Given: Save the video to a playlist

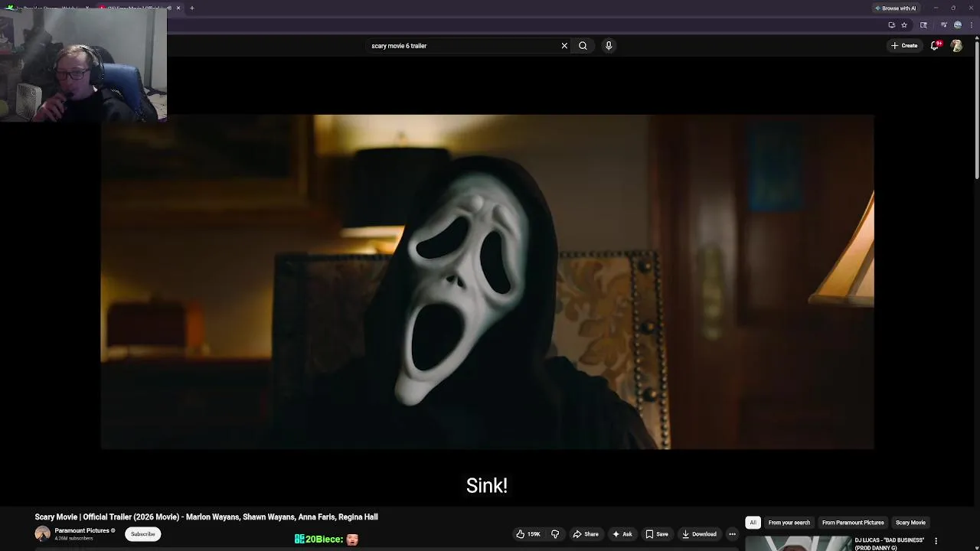Looking at the screenshot, I should pos(657,534).
